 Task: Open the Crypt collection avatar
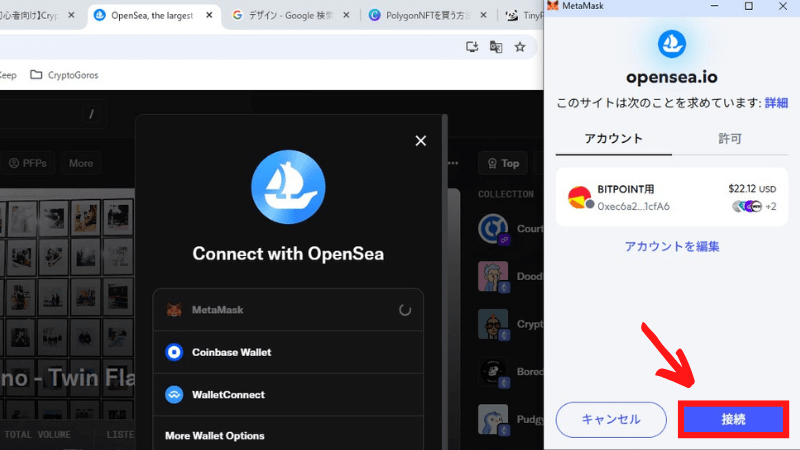click(493, 323)
